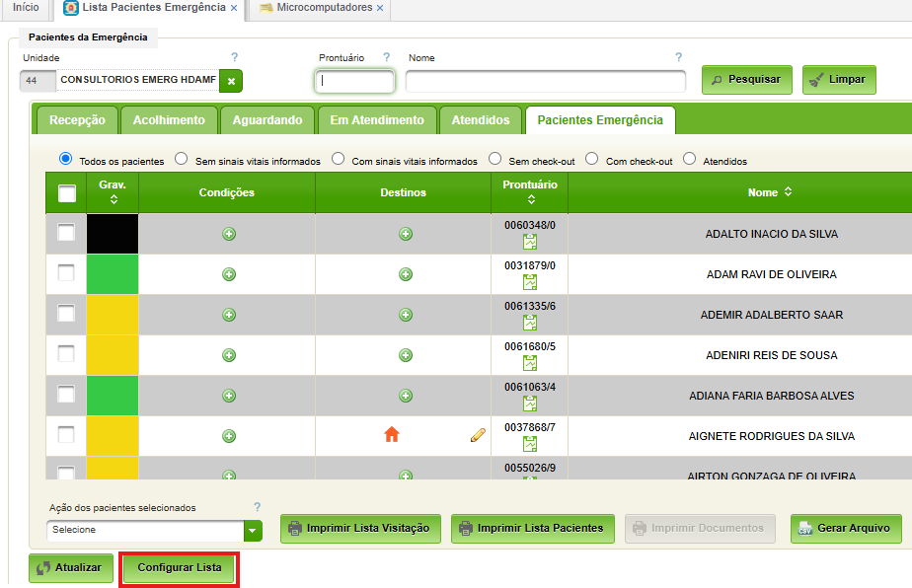Open chart icon under prontuário 0061063/4
912x588 pixels.
pos(530,404)
